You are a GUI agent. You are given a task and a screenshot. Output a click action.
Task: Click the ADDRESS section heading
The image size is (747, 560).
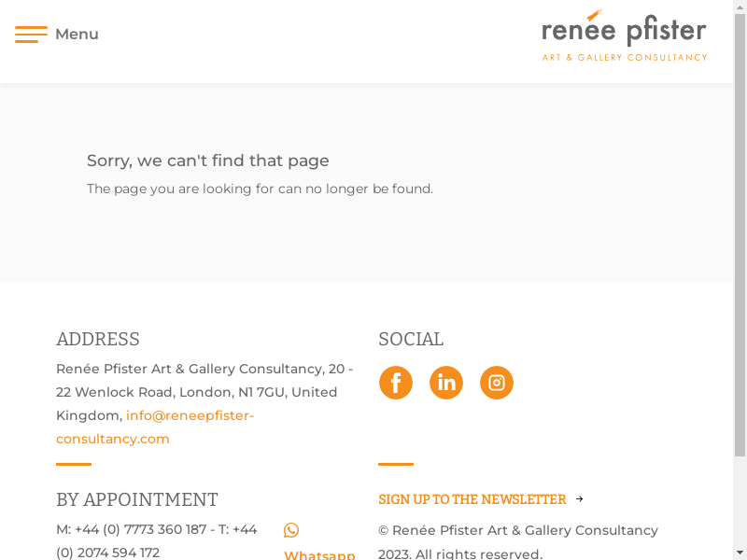98,339
